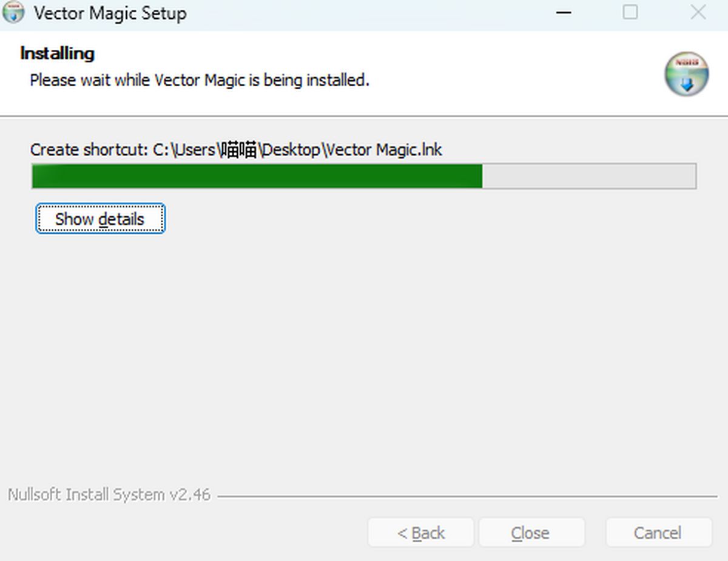Click the Close button beside Cancel

pyautogui.click(x=531, y=533)
